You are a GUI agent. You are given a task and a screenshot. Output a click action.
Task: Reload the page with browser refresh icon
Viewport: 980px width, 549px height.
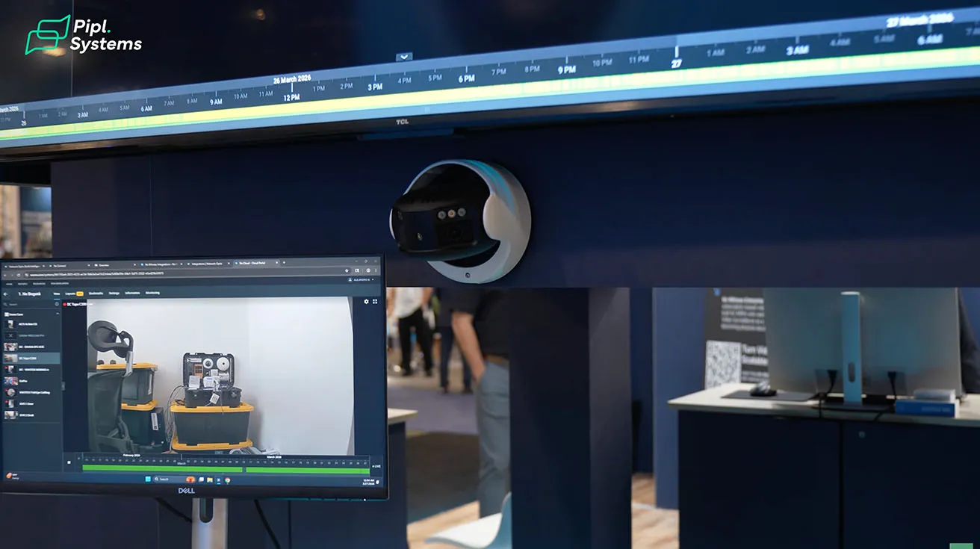19,275
